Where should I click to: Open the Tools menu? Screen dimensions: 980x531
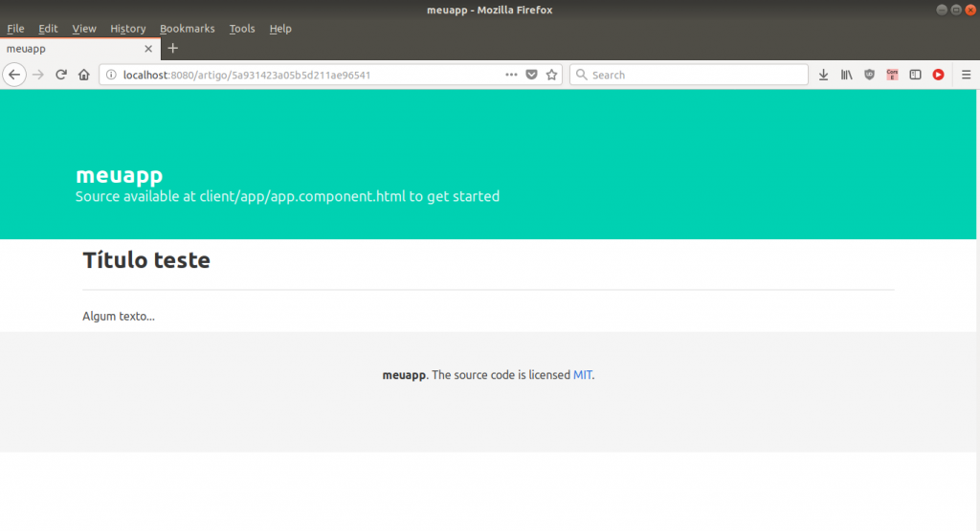click(242, 29)
